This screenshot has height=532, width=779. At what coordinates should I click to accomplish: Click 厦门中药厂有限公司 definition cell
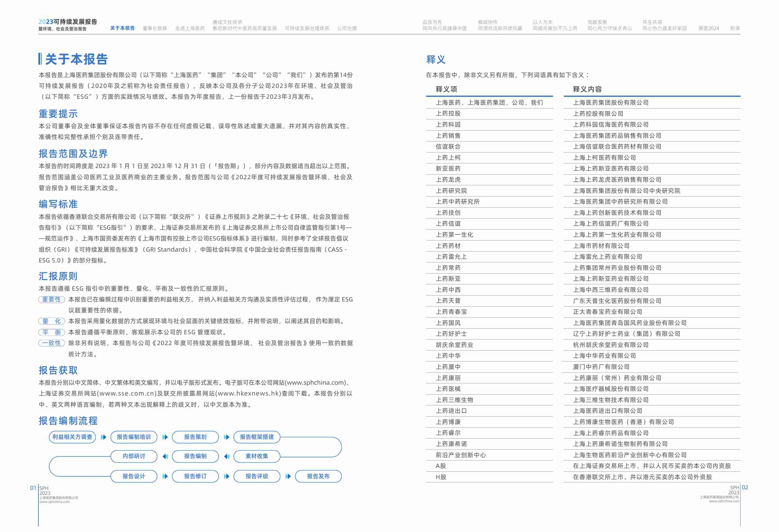tap(601, 367)
